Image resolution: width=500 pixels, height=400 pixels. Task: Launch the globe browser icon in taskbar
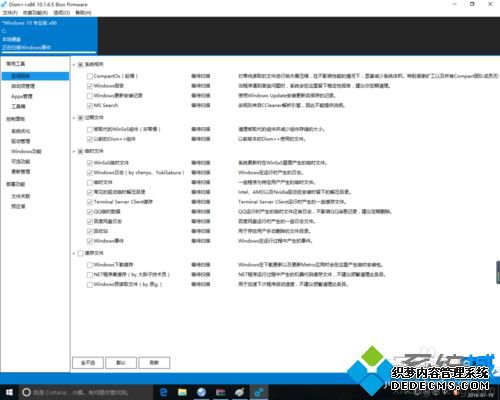(201, 392)
